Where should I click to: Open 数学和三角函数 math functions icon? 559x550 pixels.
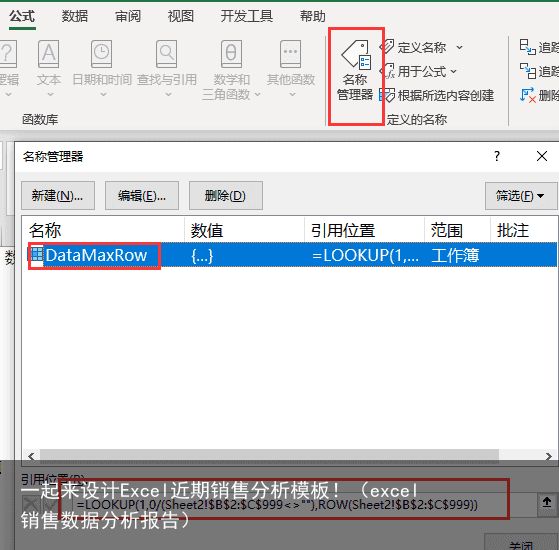point(231,70)
